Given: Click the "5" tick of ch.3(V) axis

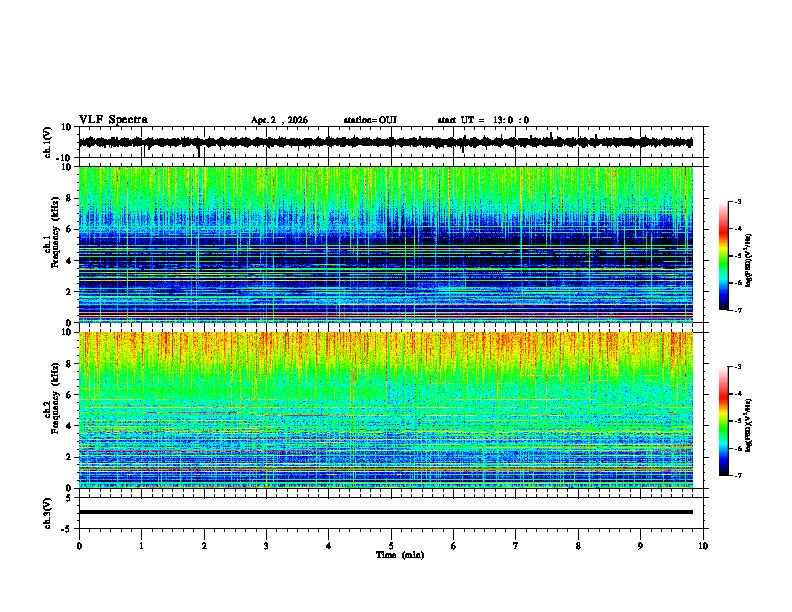Looking at the screenshot, I should [x=69, y=498].
